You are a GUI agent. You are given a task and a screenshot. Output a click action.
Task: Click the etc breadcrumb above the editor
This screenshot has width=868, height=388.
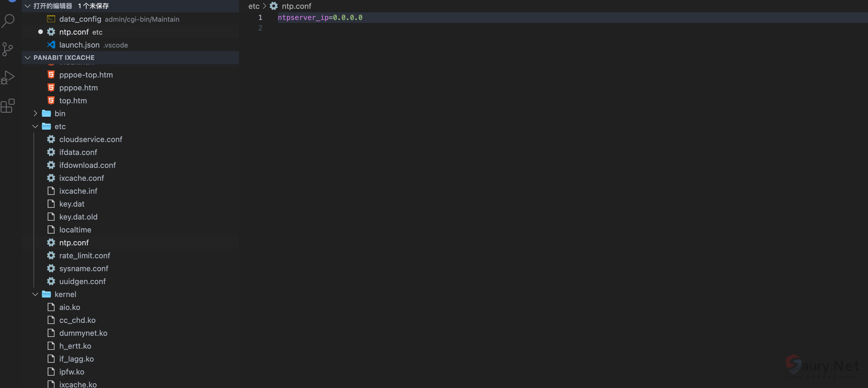pyautogui.click(x=254, y=6)
